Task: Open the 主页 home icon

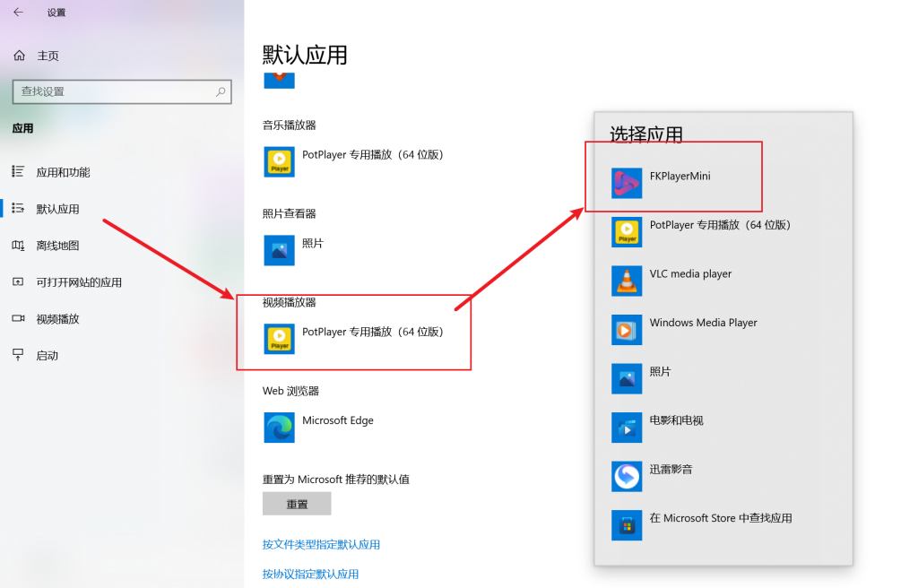Action: click(x=20, y=56)
